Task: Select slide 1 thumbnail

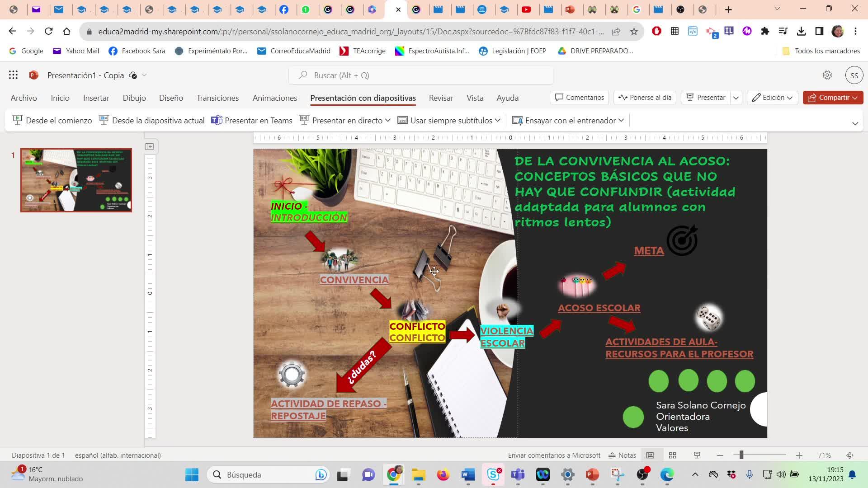Action: (76, 180)
